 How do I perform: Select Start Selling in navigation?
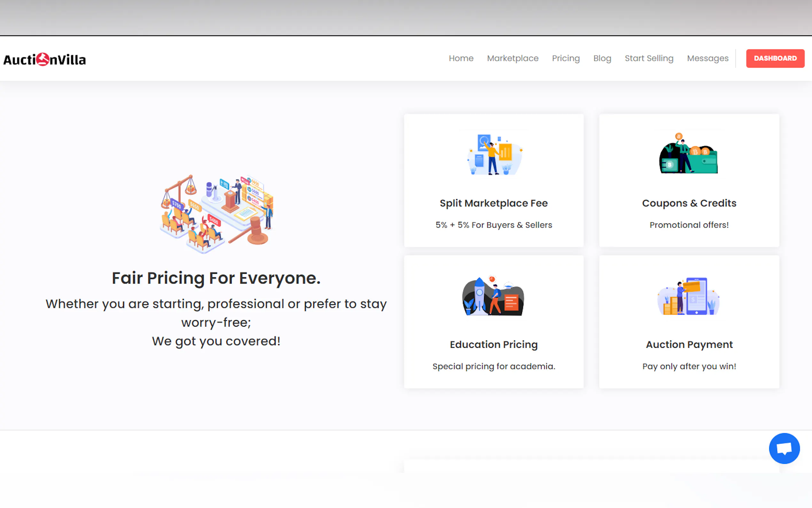649,59
